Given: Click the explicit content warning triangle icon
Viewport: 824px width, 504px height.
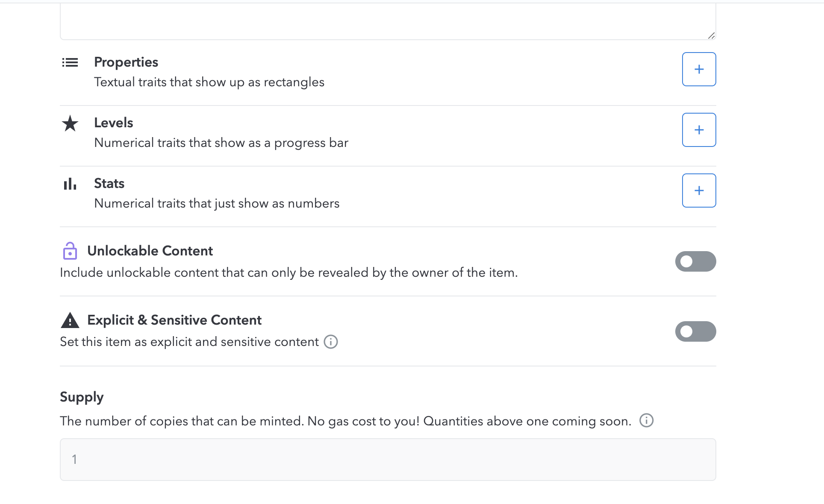Looking at the screenshot, I should (x=70, y=320).
